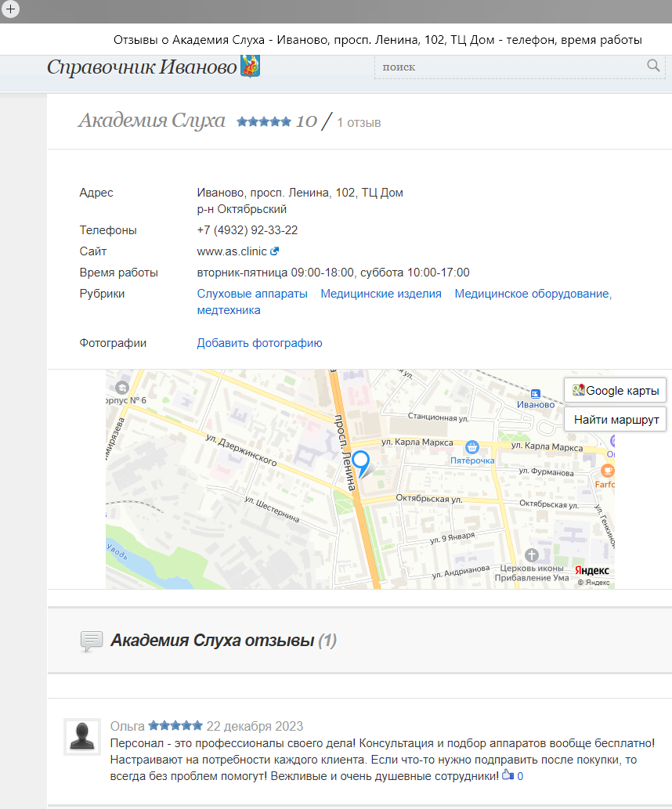Open the Медицинские изделия category link
The image size is (672, 809).
pyautogui.click(x=381, y=294)
